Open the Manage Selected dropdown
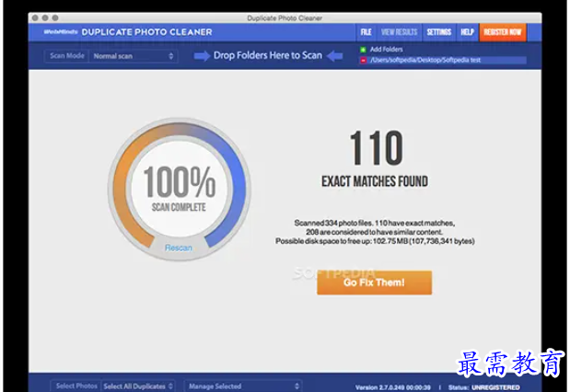Viewport: 570px width, 392px height. pos(243,386)
